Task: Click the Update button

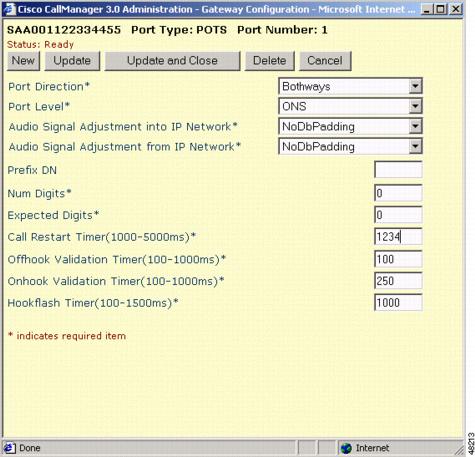Action: [72, 61]
